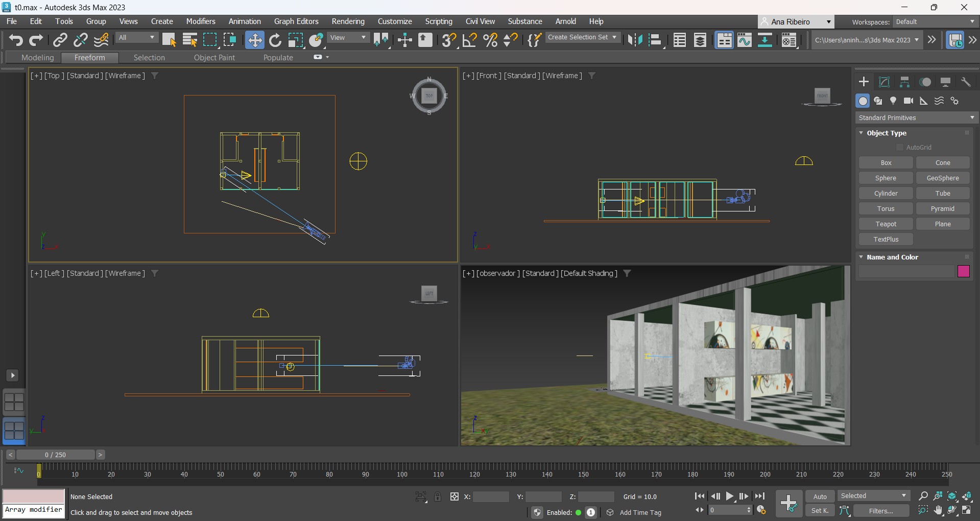Open the Standard Primitives dropdown
This screenshot has width=980, height=521.
[x=916, y=117]
